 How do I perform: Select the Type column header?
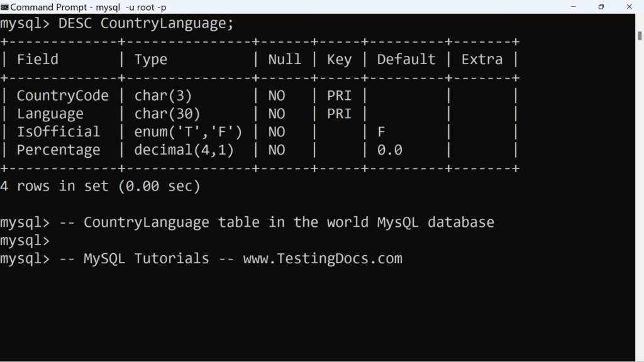coord(151,58)
